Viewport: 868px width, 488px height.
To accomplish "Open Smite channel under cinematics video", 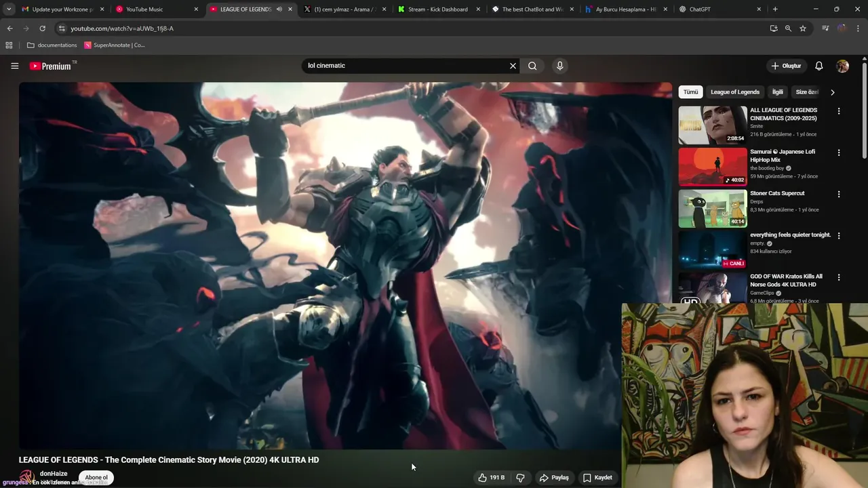I will click(756, 126).
